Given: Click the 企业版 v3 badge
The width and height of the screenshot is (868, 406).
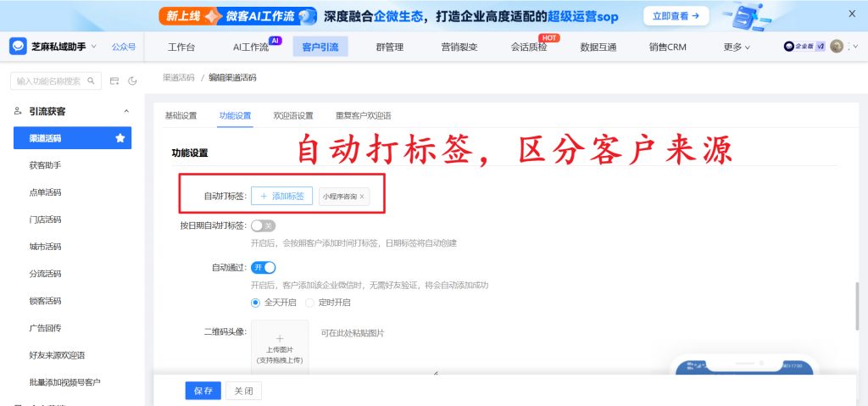Looking at the screenshot, I should click(x=804, y=47).
